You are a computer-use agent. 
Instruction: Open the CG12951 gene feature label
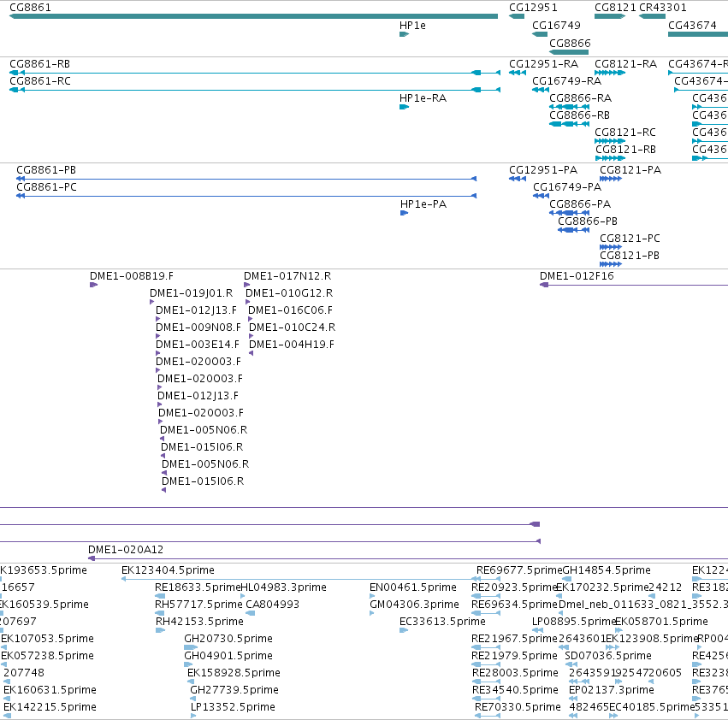click(533, 8)
